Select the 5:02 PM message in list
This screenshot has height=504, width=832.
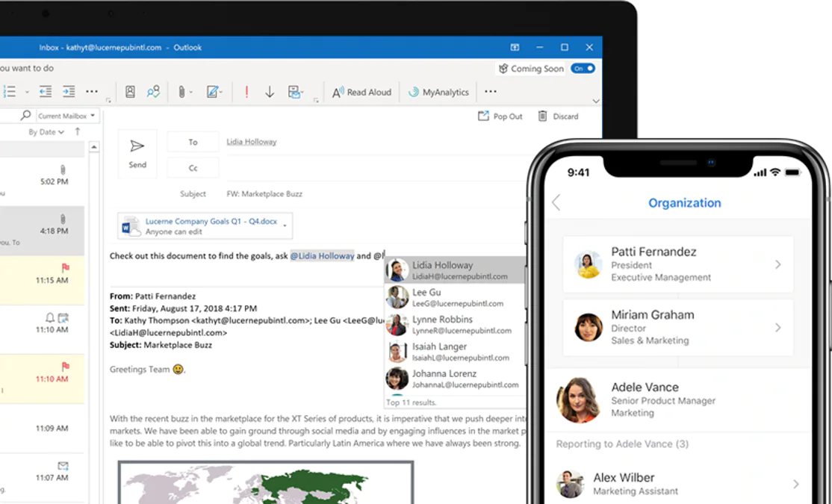[x=42, y=181]
